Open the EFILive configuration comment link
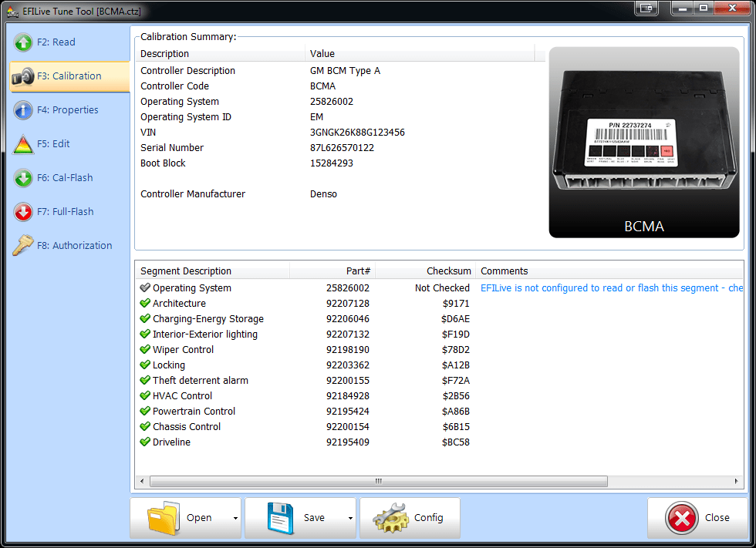The height and width of the screenshot is (548, 756). [x=609, y=287]
